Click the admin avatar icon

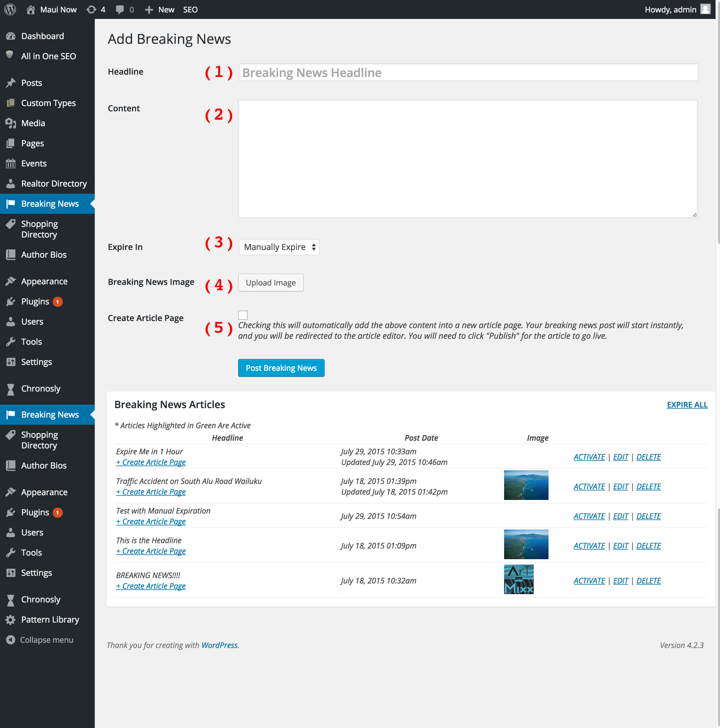coord(705,9)
